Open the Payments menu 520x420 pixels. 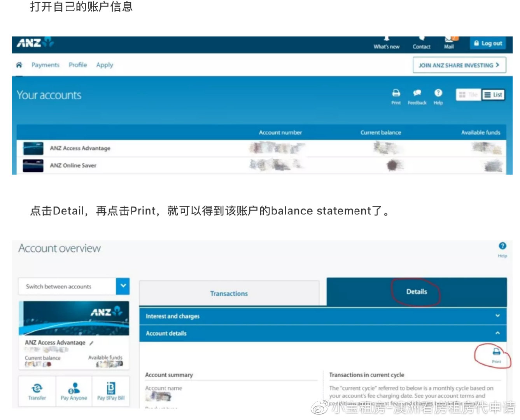pyautogui.click(x=45, y=65)
